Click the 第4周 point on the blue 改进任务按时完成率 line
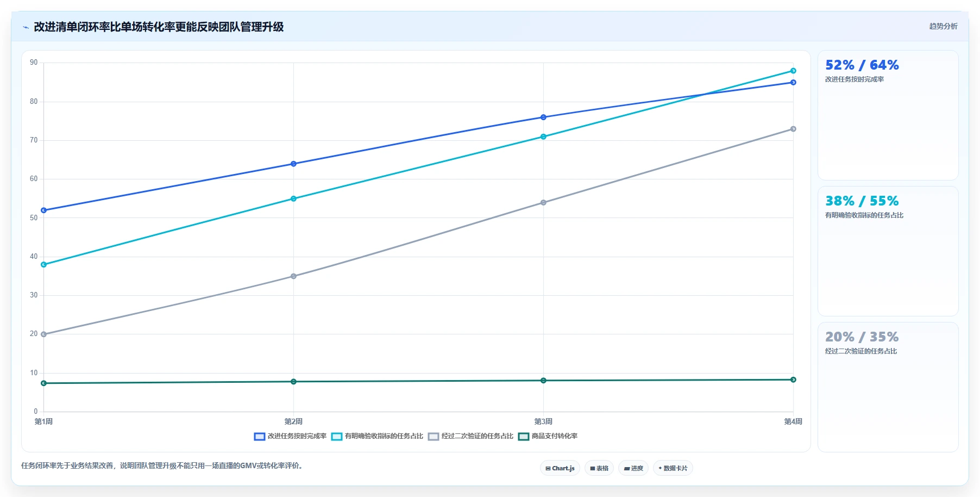Viewport: 980px width, 497px height. pos(793,83)
